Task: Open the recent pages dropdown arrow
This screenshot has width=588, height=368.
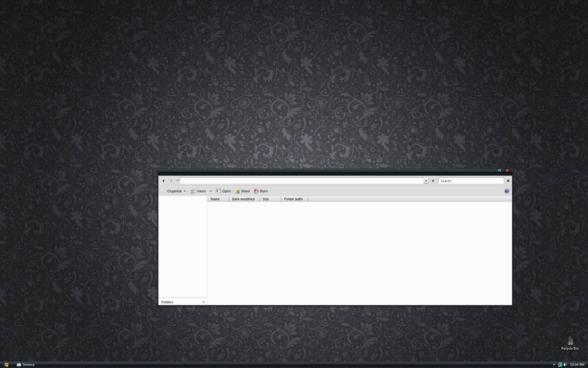Action: coord(178,181)
